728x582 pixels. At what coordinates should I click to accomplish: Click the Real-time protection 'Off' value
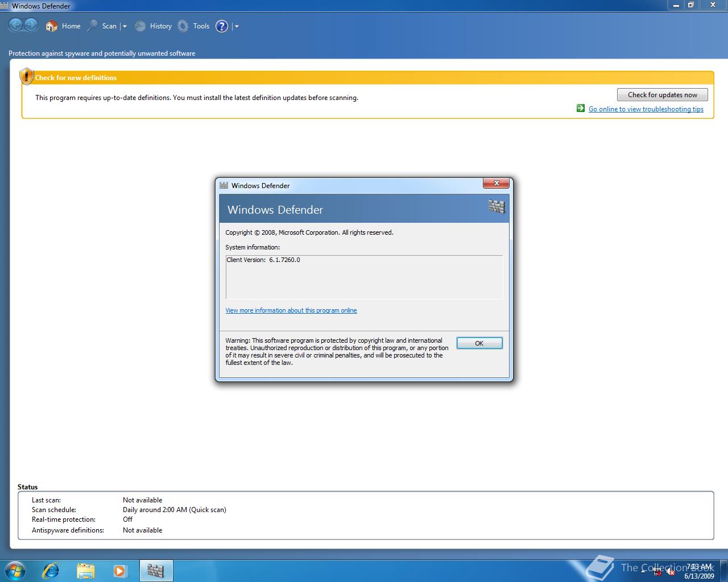point(127,519)
